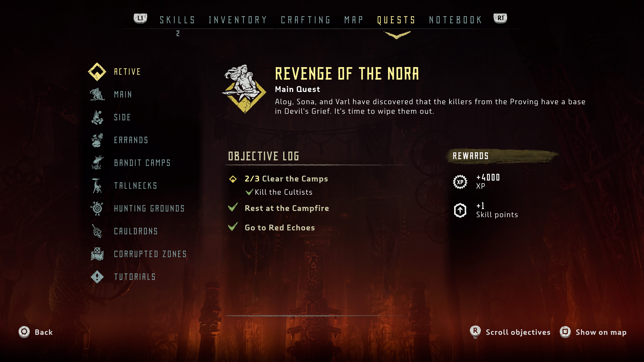The image size is (644, 362).
Task: Click the Corrupted Zones map icon
Action: (x=97, y=254)
